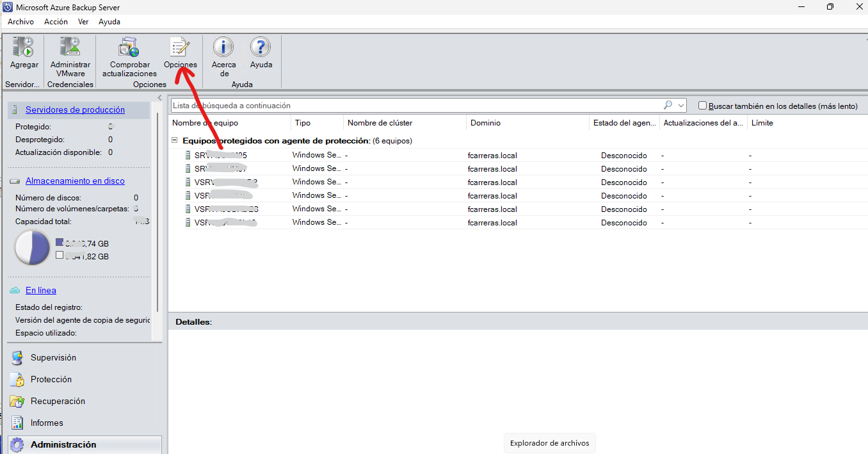Click the Azure Backup Server title bar icon
Viewport: 868px width, 454px height.
[8, 7]
